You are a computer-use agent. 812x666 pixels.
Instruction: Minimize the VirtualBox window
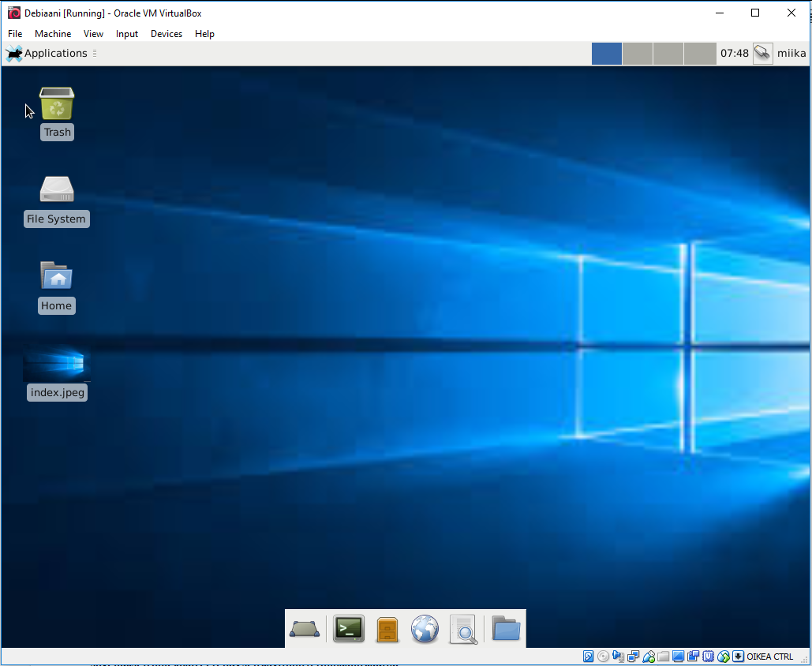pyautogui.click(x=720, y=13)
